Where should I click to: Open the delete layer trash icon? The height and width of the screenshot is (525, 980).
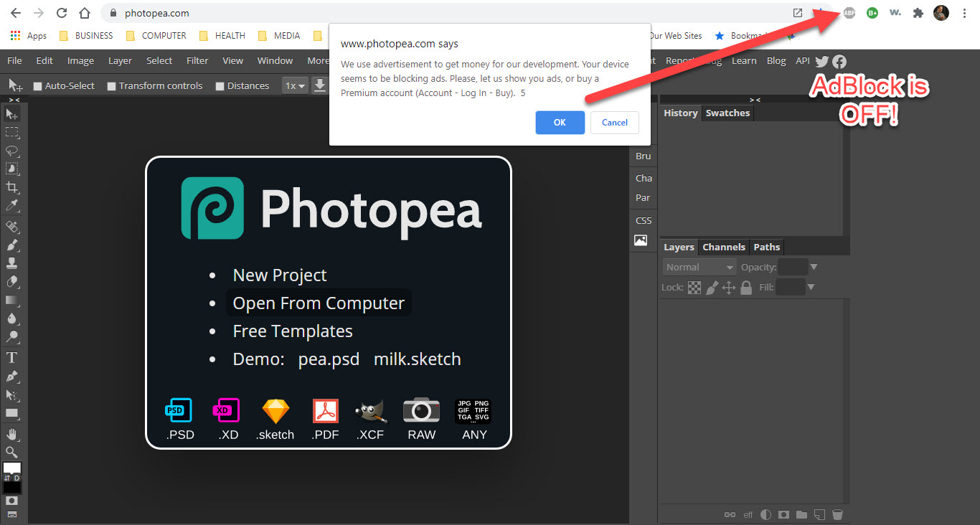click(x=837, y=514)
